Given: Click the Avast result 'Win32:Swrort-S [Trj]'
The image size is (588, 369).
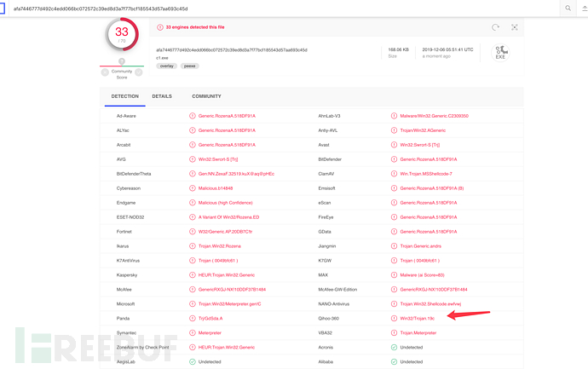Looking at the screenshot, I should [x=419, y=145].
